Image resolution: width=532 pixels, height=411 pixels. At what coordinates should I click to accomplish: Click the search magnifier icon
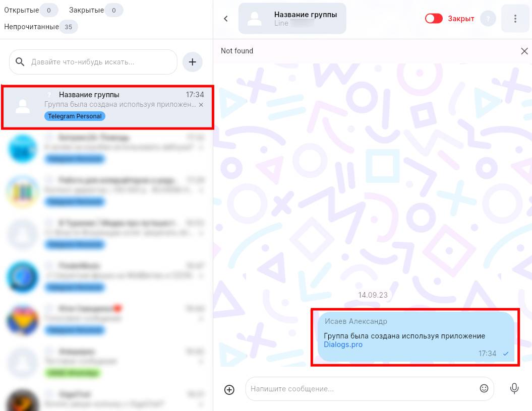(x=20, y=62)
